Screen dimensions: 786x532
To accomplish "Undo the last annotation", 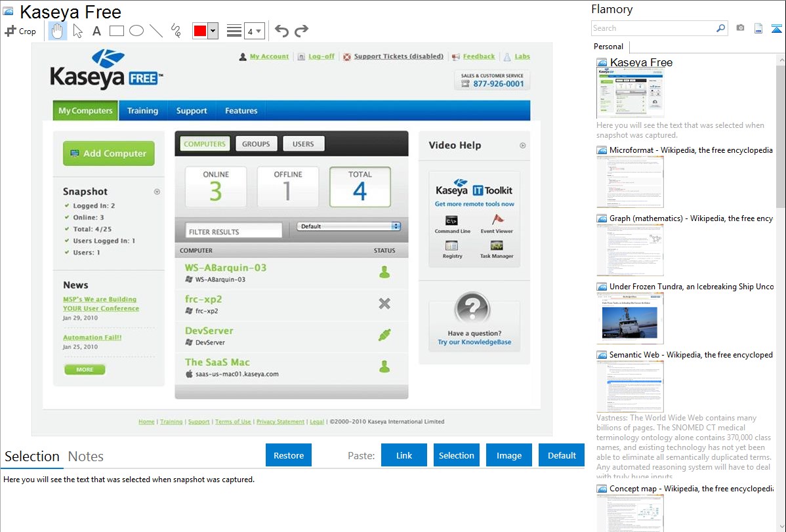I will (281, 31).
